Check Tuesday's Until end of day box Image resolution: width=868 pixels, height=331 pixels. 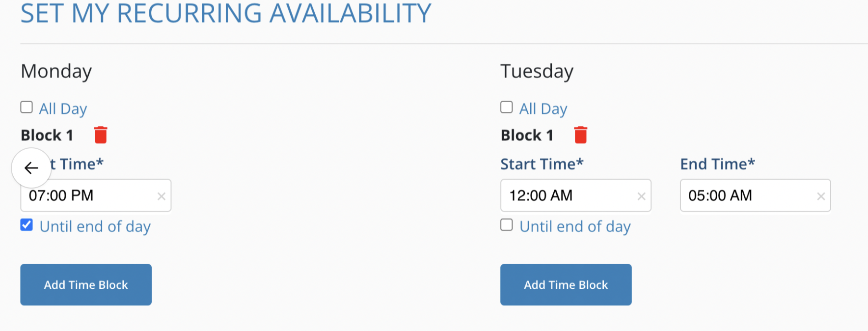coord(507,225)
